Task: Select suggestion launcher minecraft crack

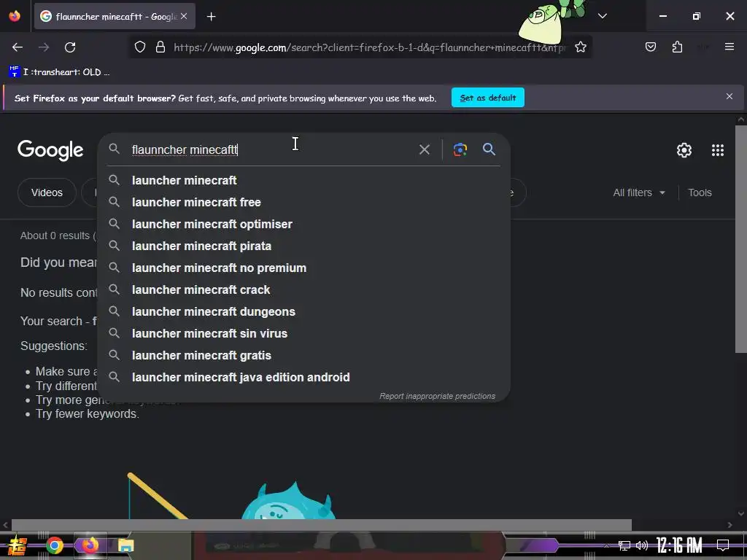Action: tap(304, 290)
